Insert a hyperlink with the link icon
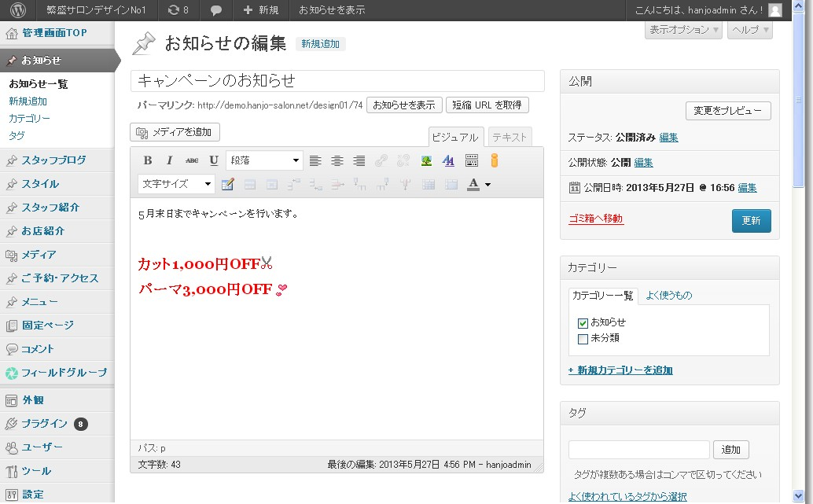The width and height of the screenshot is (813, 504). click(x=381, y=160)
